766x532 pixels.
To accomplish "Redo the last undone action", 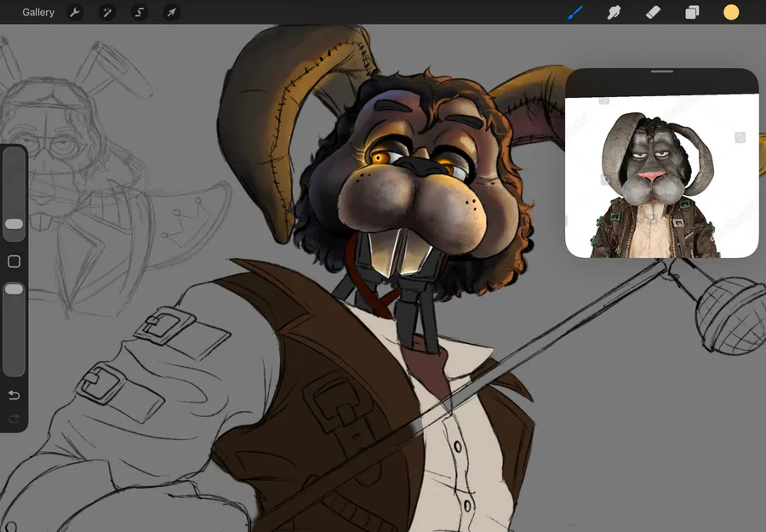I will tap(14, 418).
